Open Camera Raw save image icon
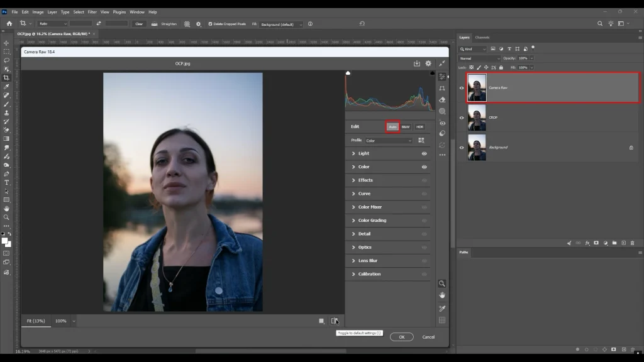The image size is (644, 362). point(417,63)
